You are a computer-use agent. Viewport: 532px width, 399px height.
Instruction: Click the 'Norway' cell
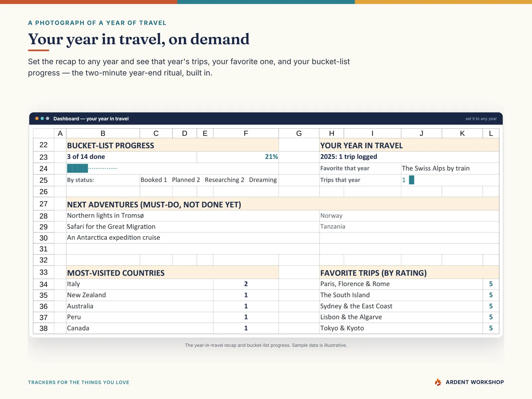409,216
